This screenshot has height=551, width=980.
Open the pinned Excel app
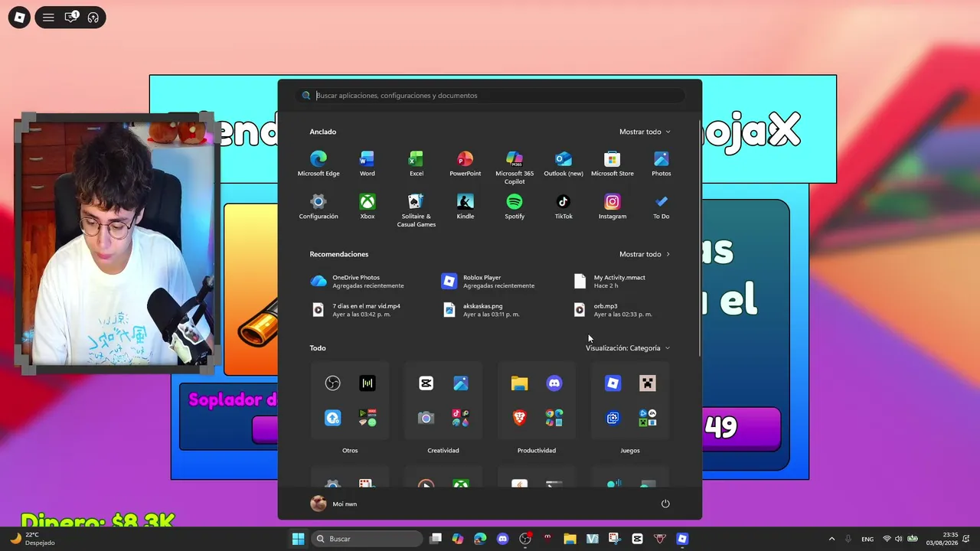click(x=416, y=164)
